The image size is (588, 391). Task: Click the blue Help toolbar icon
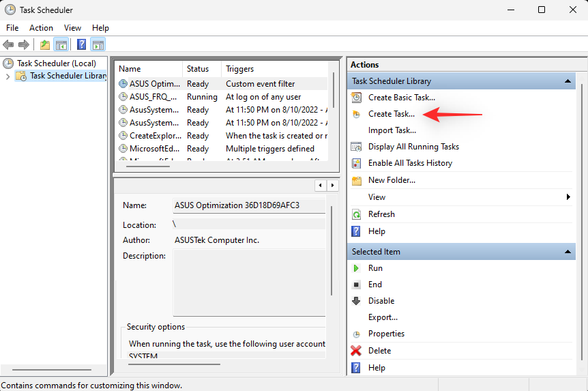(81, 45)
